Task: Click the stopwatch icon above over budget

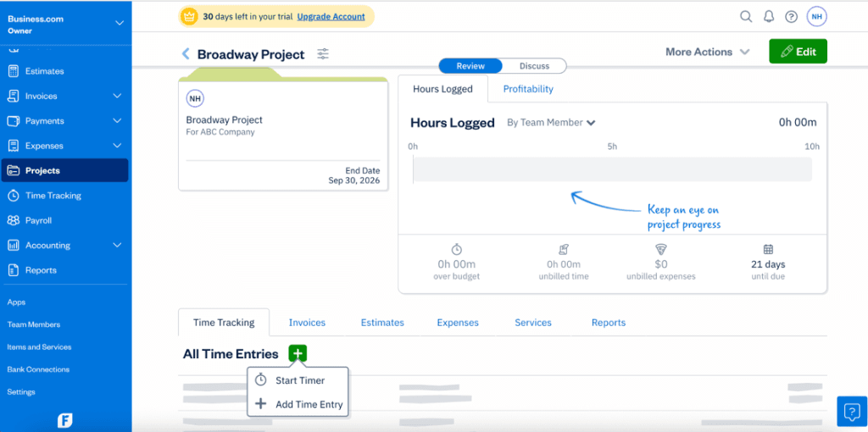Action: coord(457,250)
